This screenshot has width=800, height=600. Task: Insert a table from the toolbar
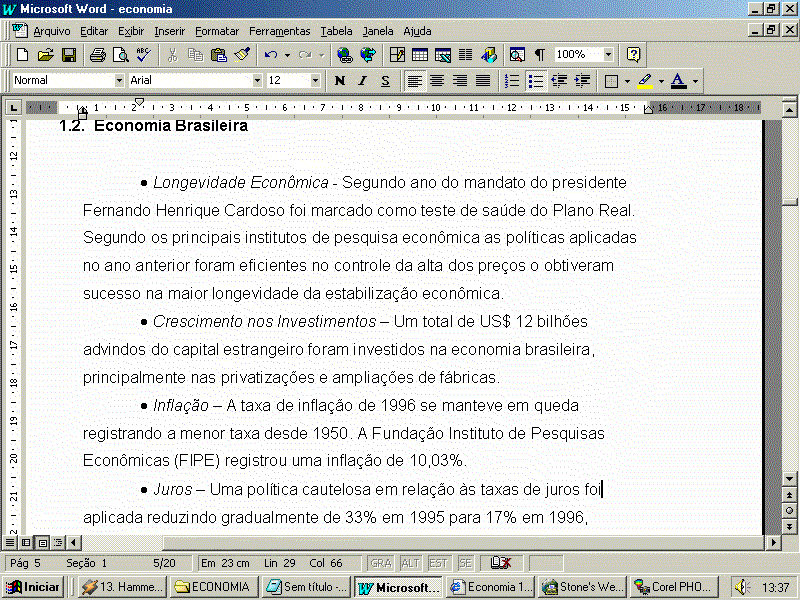[x=420, y=54]
